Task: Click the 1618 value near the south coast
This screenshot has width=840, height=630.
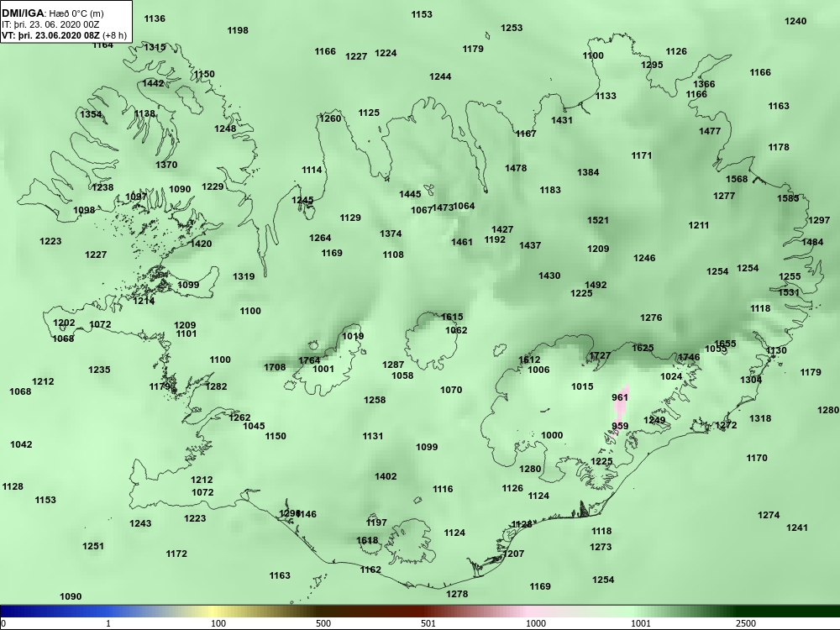Action: tap(367, 540)
